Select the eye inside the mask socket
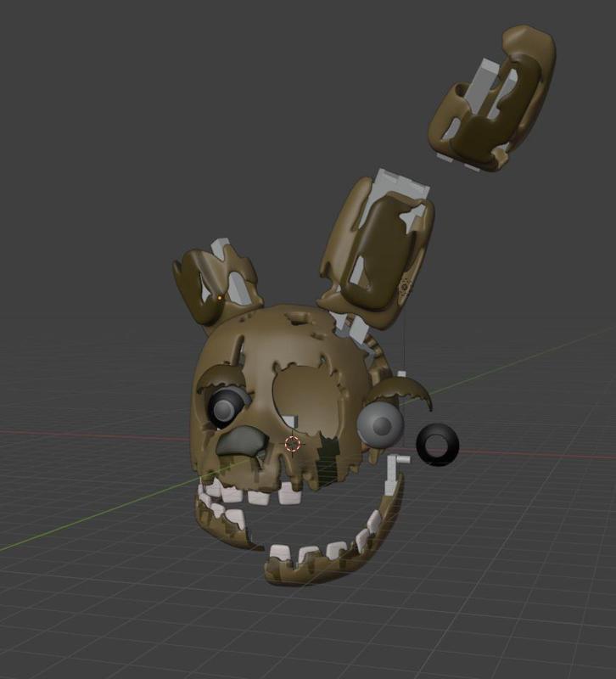Image resolution: width=616 pixels, height=679 pixels. [x=225, y=408]
